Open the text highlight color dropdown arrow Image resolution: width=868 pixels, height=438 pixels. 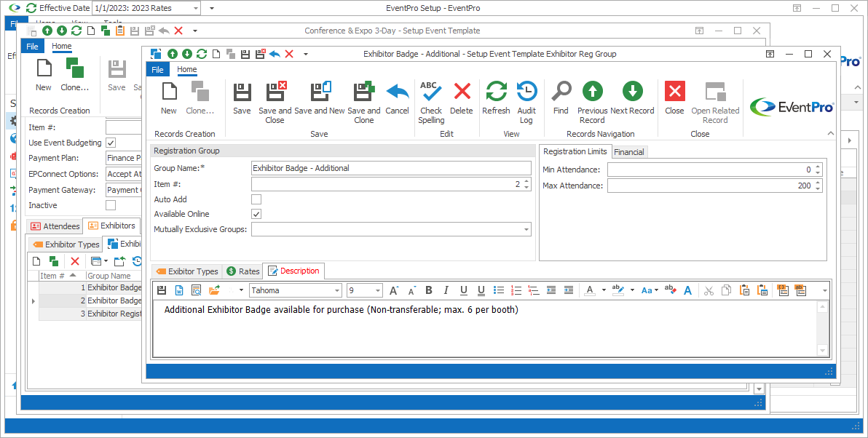point(632,290)
